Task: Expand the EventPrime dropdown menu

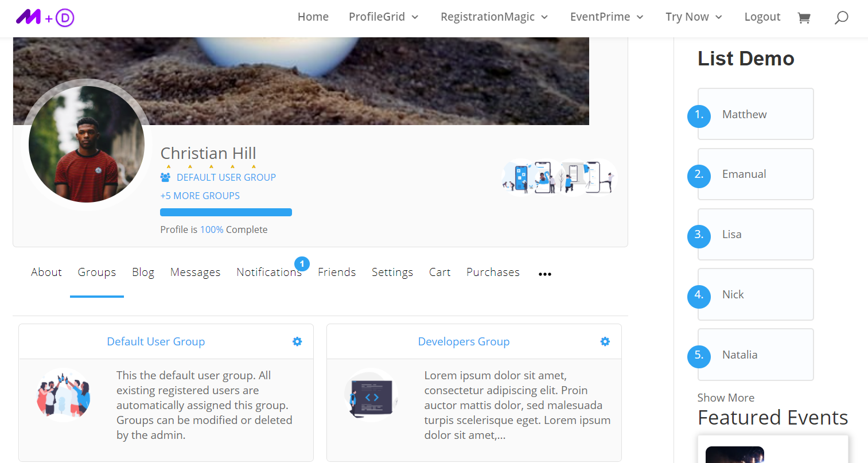Action: 606,17
